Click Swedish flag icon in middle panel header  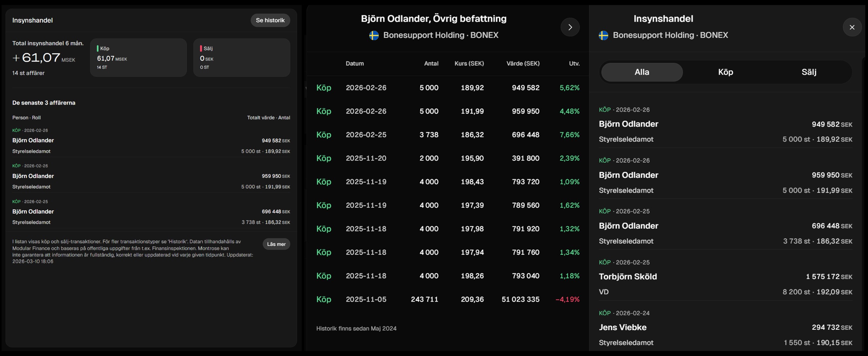click(374, 35)
